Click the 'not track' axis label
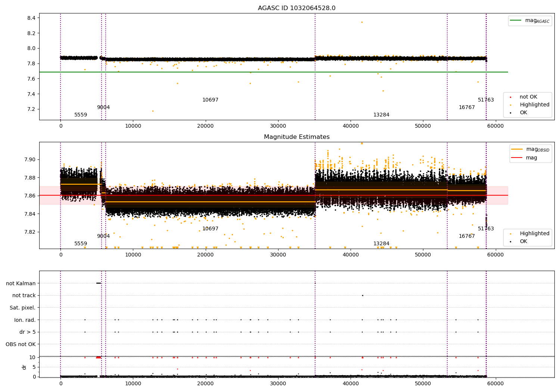Image resolution: width=560 pixels, height=392 pixels. pos(24,295)
